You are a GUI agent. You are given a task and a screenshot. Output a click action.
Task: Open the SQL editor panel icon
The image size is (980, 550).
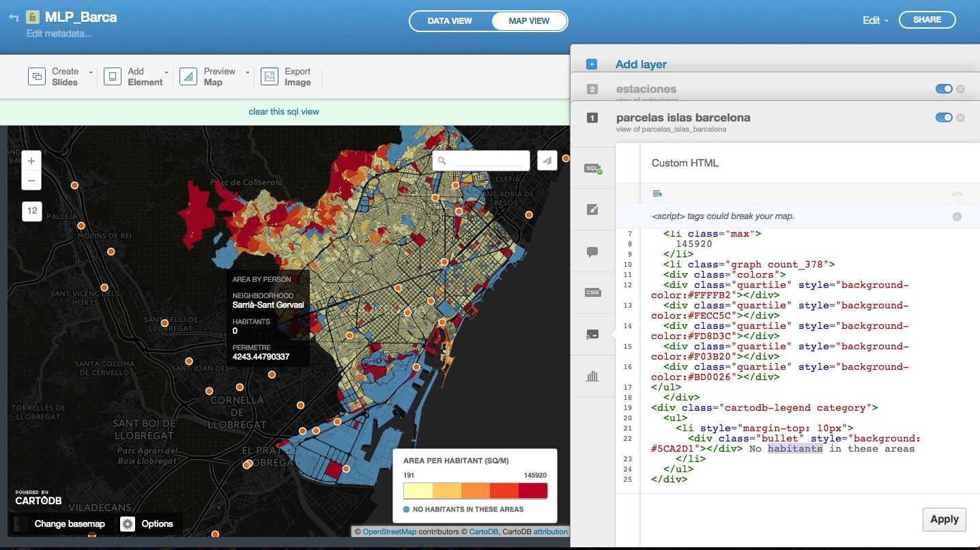click(x=592, y=168)
